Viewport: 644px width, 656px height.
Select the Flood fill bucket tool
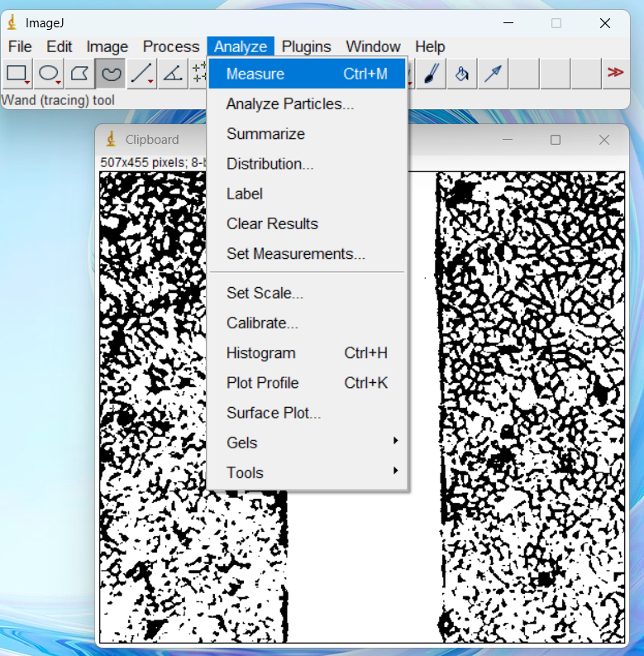462,74
